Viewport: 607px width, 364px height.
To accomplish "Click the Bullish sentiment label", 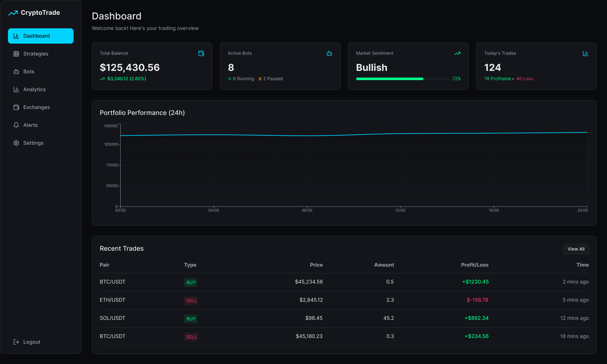I will click(371, 68).
